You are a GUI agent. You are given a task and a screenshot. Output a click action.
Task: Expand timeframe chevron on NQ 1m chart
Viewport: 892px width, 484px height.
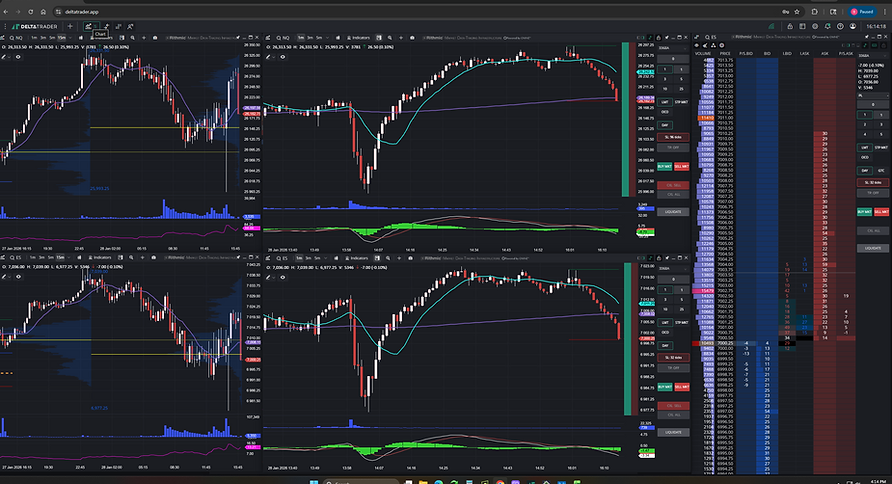tap(327, 38)
